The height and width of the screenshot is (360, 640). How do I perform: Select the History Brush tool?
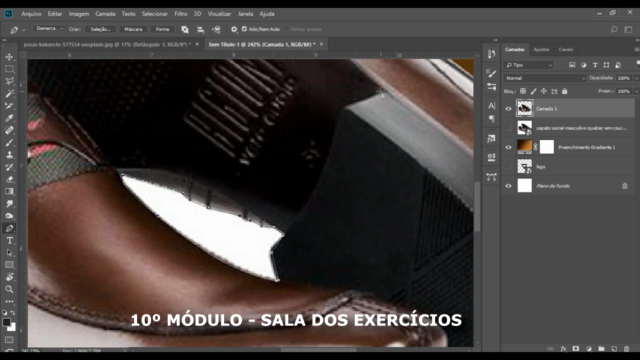[x=9, y=167]
